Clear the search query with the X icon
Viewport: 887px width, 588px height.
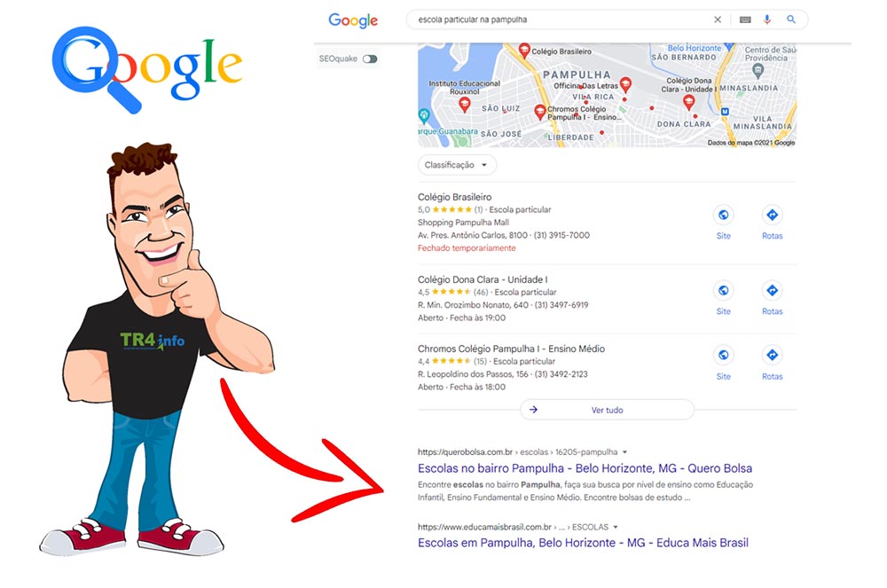(x=718, y=20)
